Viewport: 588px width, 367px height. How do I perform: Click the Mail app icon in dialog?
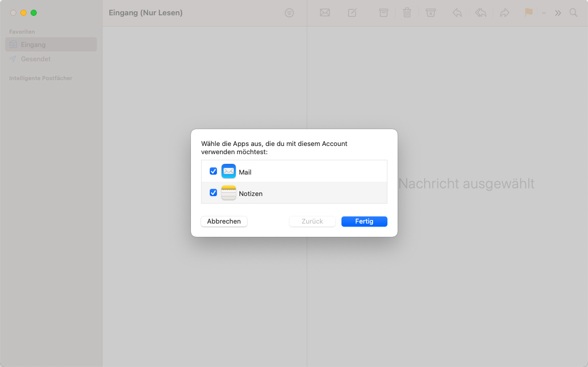228,172
